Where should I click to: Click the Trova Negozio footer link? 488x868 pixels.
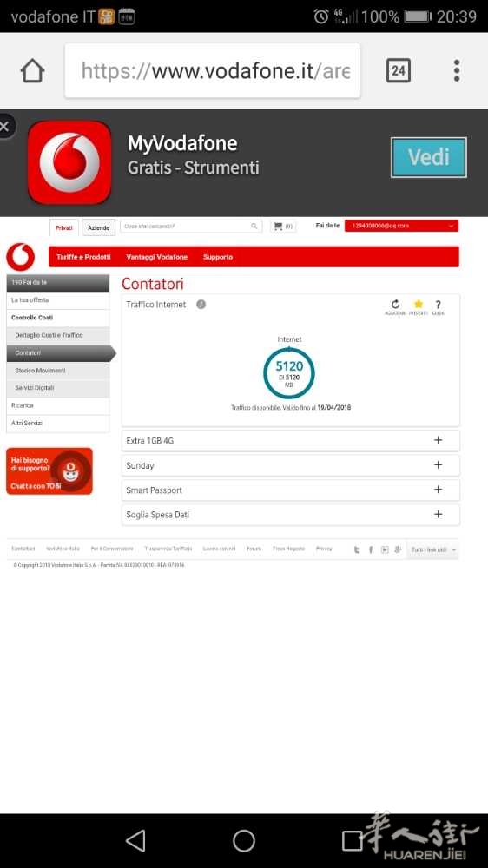[x=288, y=549]
